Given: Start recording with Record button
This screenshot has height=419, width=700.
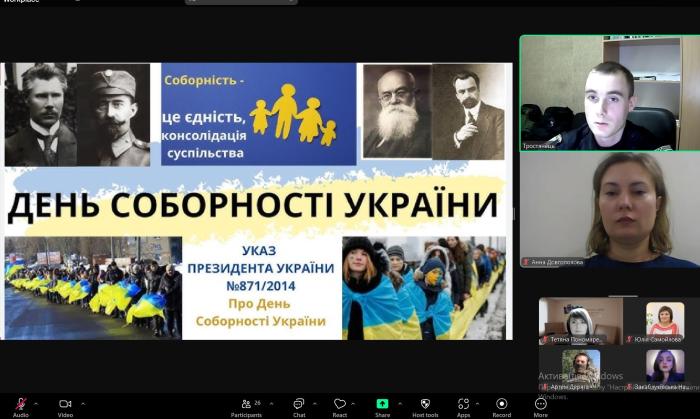Looking at the screenshot, I should point(501,404).
